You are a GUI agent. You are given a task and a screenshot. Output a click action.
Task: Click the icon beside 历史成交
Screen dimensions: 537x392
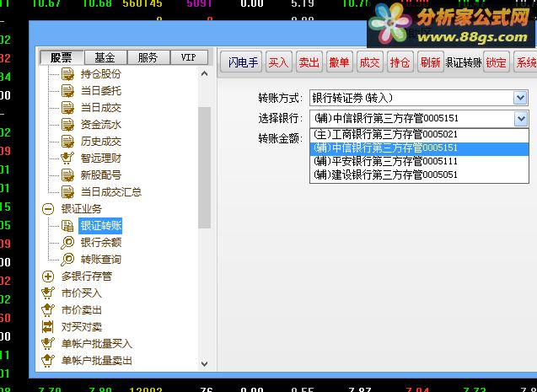(67, 142)
